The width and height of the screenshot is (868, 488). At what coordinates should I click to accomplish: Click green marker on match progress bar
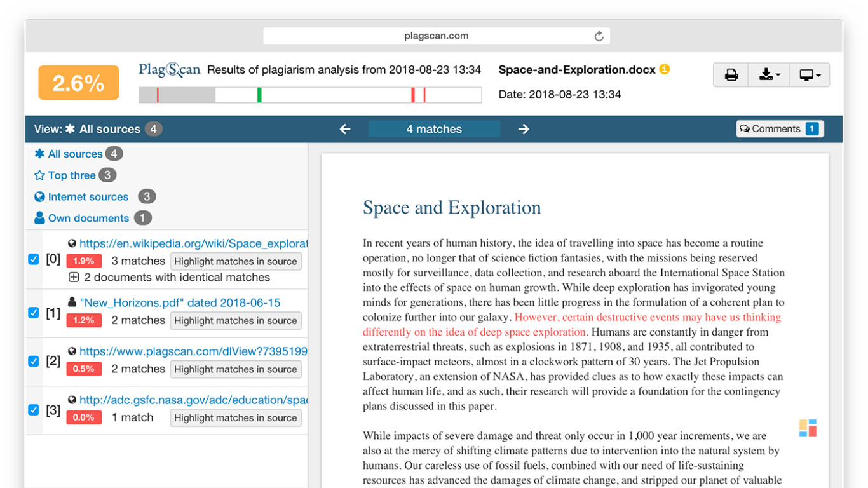(259, 95)
